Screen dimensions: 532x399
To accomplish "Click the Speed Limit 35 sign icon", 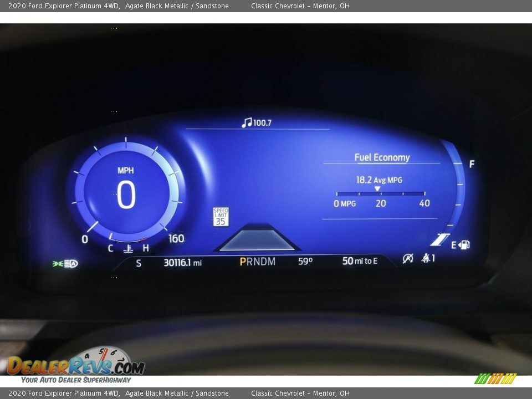I will pos(221,217).
